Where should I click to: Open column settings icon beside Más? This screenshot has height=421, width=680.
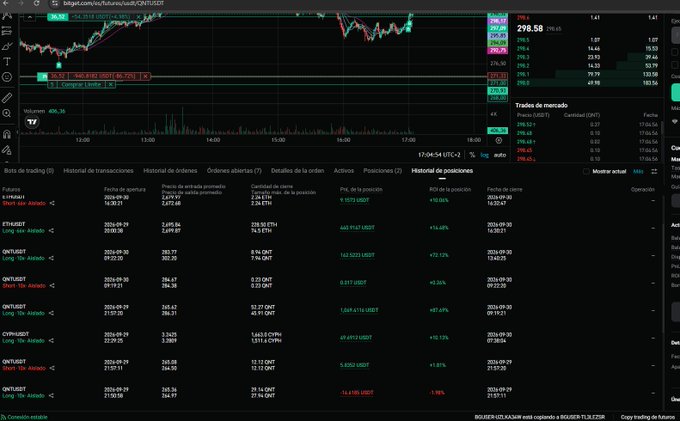point(654,172)
